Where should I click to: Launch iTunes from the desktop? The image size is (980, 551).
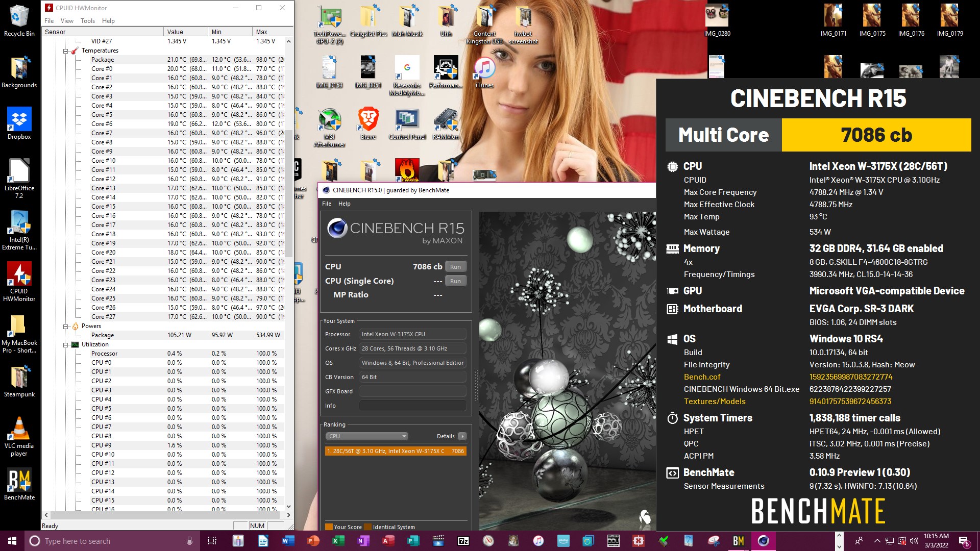point(484,72)
